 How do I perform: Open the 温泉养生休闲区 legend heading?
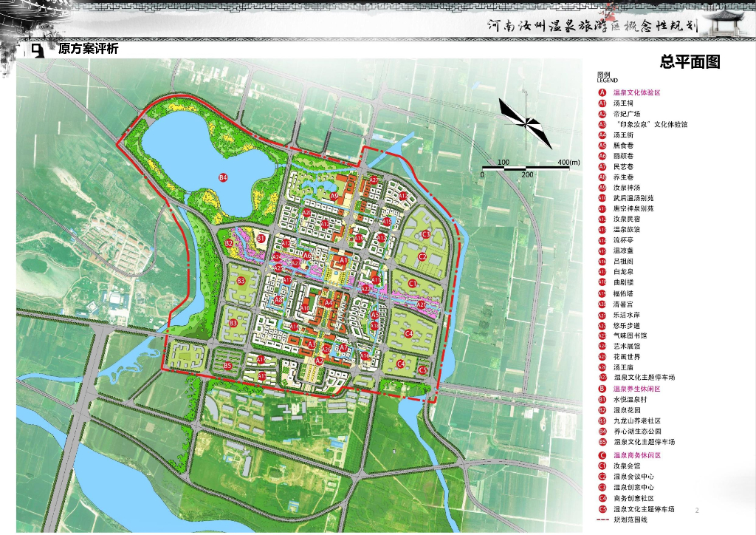point(636,389)
